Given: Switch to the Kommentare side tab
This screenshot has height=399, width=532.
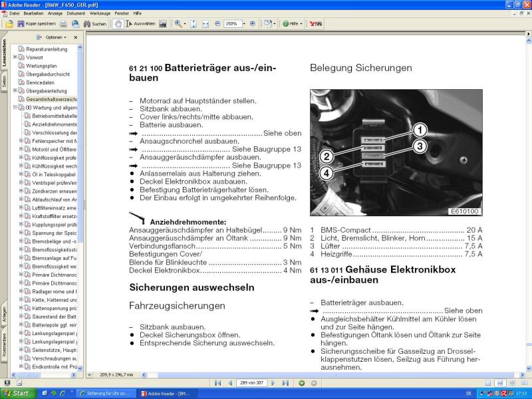Looking at the screenshot, I should [x=4, y=344].
